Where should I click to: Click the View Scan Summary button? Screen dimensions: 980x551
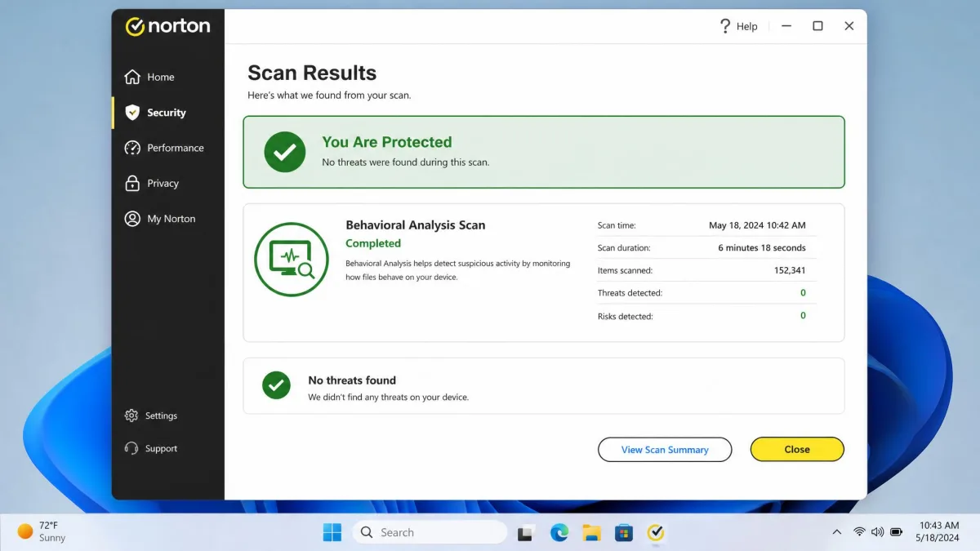click(665, 449)
